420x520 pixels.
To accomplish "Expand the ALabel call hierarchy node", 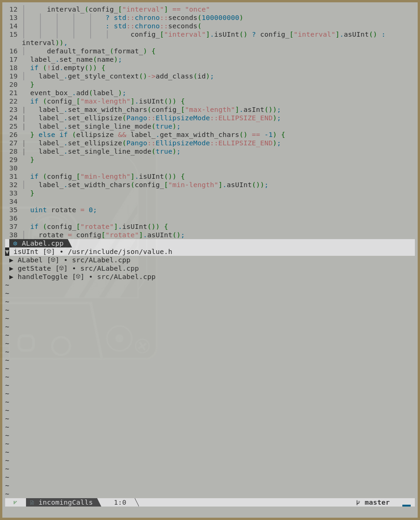I will [x=11, y=260].
